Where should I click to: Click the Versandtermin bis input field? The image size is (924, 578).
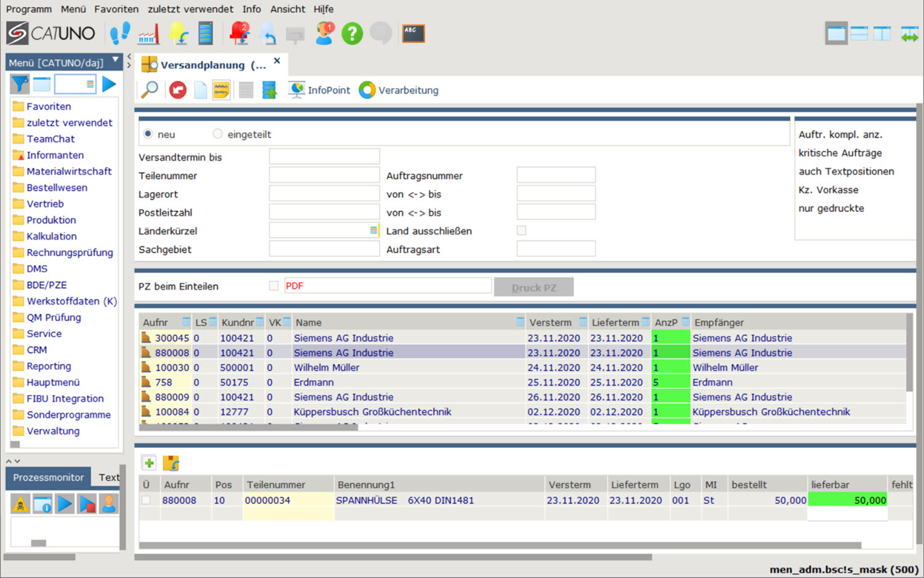324,157
